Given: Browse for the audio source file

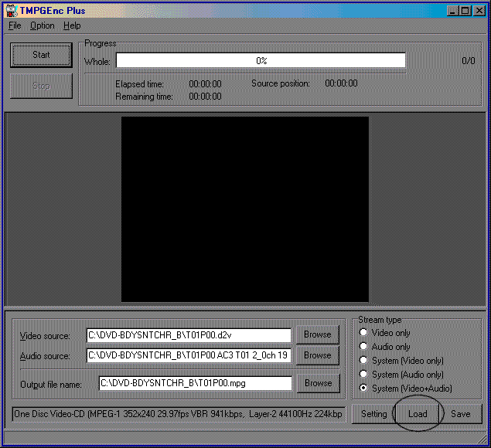Looking at the screenshot, I should click(x=318, y=355).
